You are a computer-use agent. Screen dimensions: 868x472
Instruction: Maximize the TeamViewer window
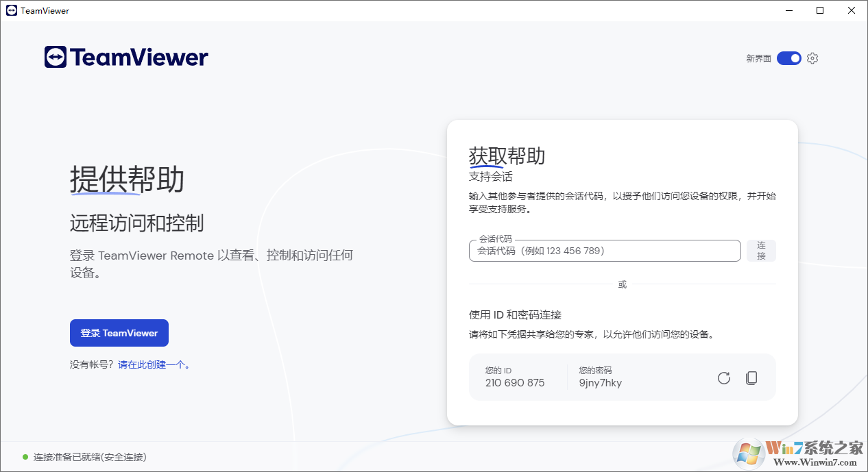(x=820, y=10)
